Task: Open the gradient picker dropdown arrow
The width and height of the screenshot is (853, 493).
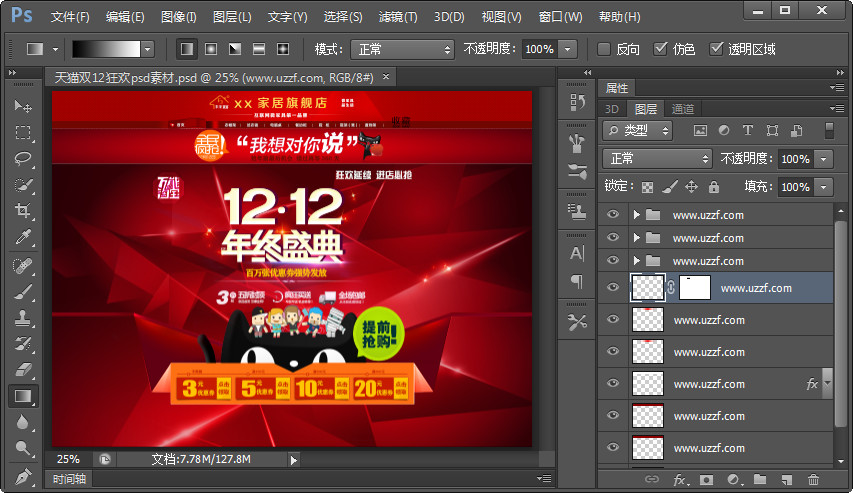Action: [147, 50]
